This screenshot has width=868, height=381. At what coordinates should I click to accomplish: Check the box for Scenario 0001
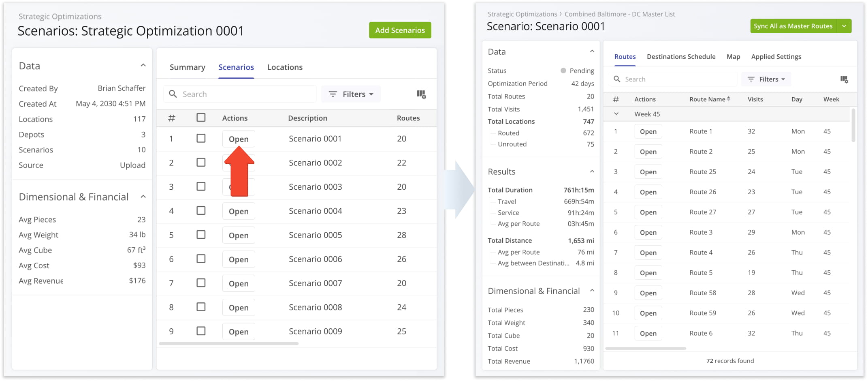pyautogui.click(x=201, y=139)
